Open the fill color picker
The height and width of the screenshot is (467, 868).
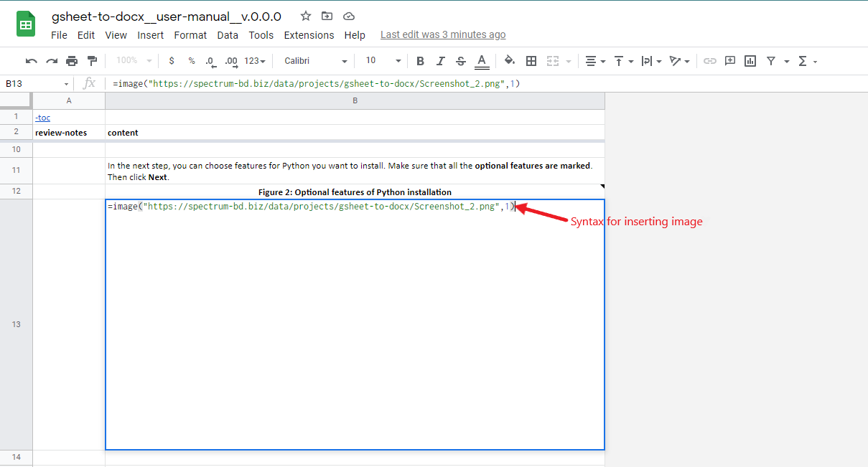tap(510, 61)
